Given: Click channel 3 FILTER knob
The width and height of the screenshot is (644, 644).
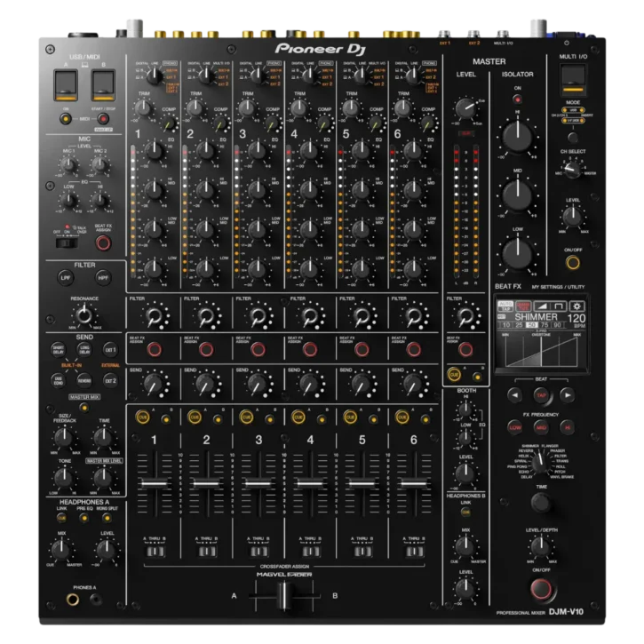Looking at the screenshot, I should [x=258, y=315].
